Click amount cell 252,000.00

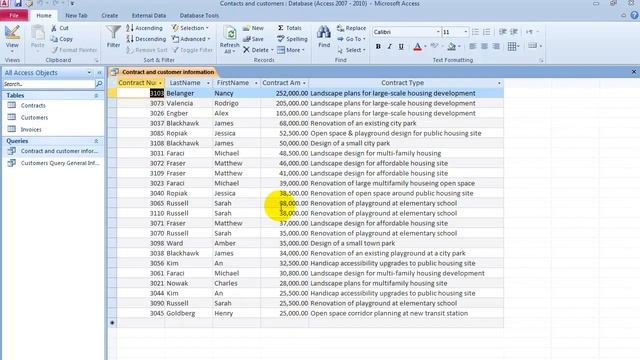284,93
